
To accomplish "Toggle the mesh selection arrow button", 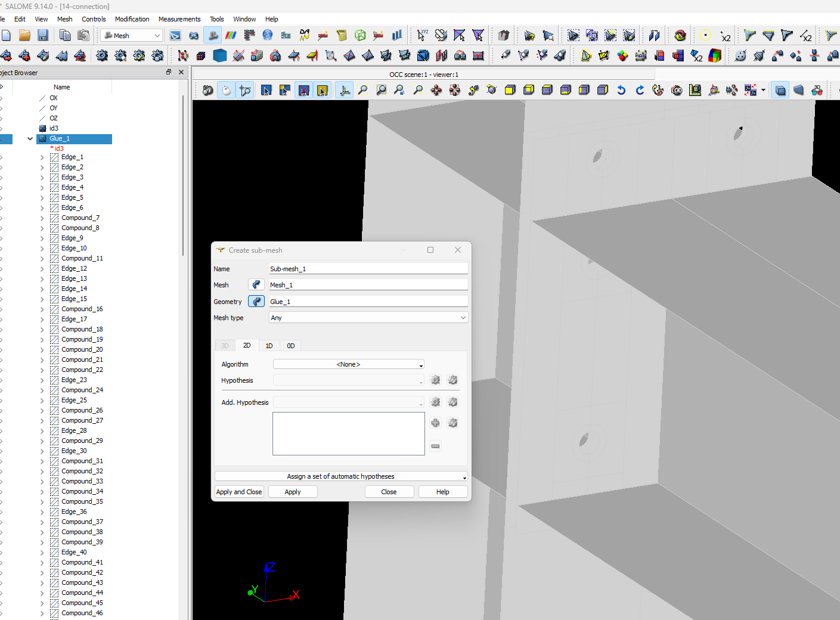I will pos(256,285).
